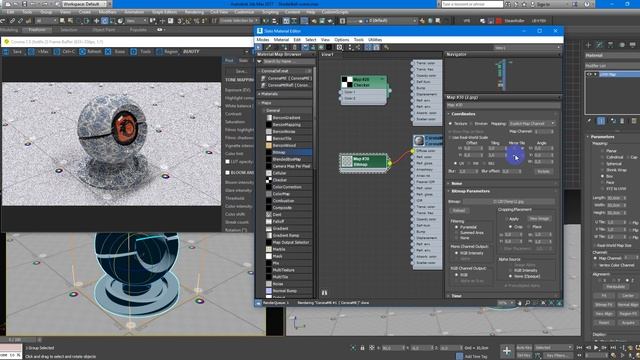Screen dimensions: 640x360
Task: Select None (Opaque) alpha source radio
Action: pos(510,276)
